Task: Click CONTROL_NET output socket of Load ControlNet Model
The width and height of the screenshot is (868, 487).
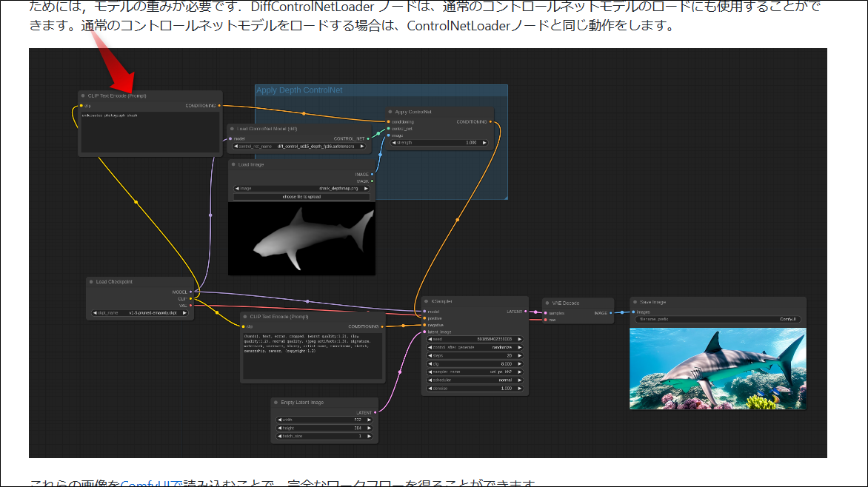Action: [368, 138]
